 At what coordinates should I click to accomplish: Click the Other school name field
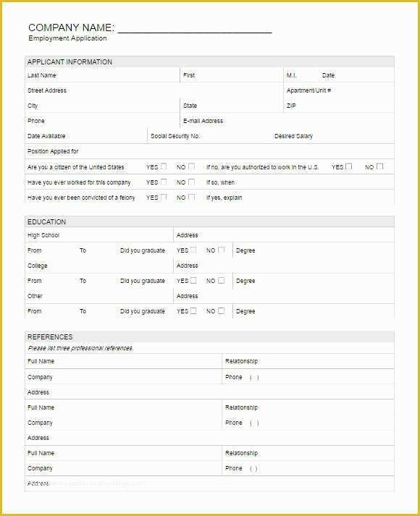pyautogui.click(x=99, y=295)
